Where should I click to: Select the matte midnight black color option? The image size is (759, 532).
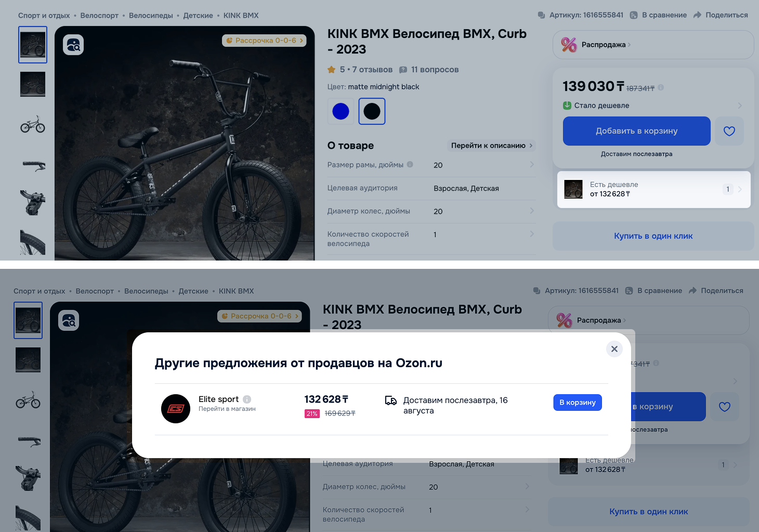click(x=372, y=111)
